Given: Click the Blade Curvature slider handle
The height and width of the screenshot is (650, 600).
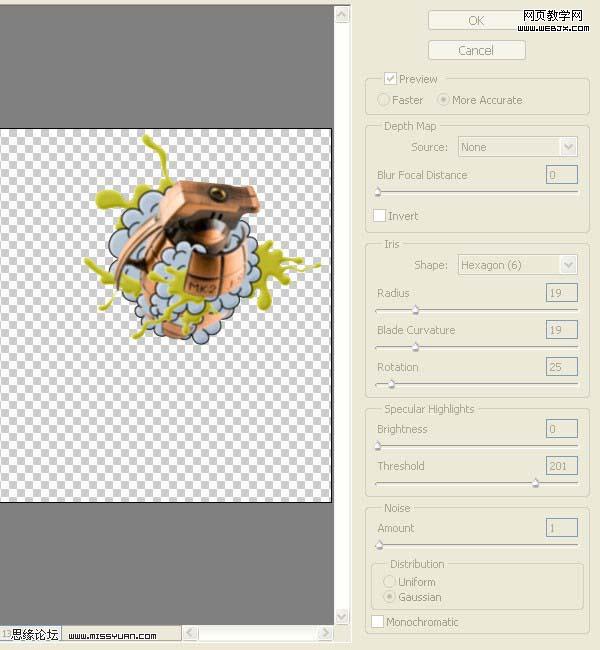Looking at the screenshot, I should (415, 347).
